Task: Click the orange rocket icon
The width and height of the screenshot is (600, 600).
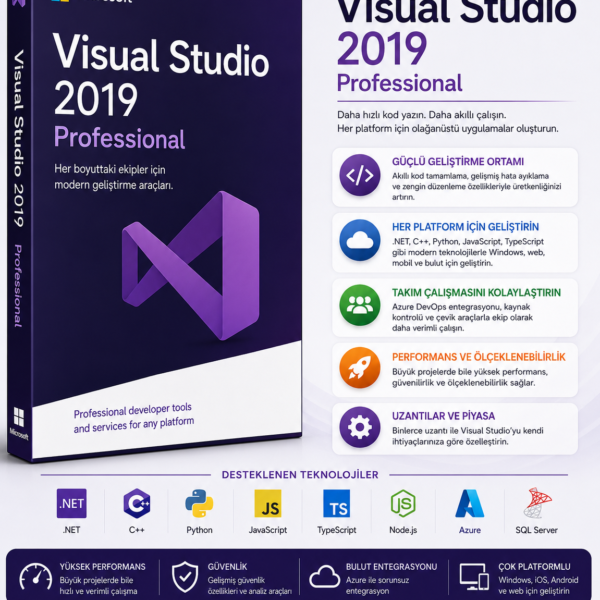Action: click(360, 368)
